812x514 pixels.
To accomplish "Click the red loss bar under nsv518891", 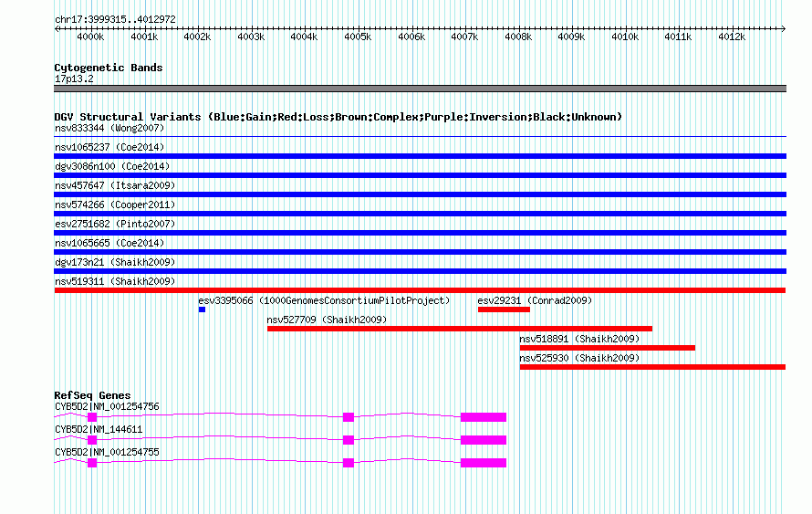I will pos(608,348).
